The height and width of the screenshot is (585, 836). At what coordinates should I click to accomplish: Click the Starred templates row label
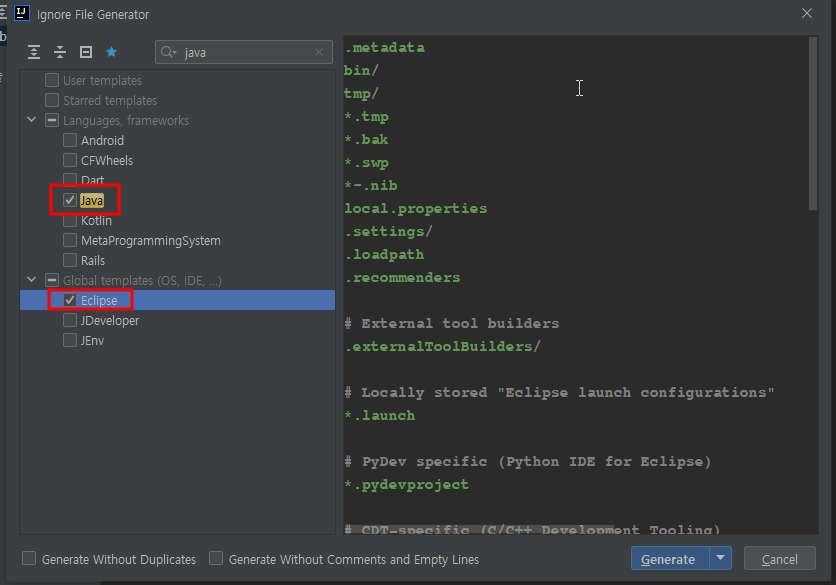tap(110, 100)
